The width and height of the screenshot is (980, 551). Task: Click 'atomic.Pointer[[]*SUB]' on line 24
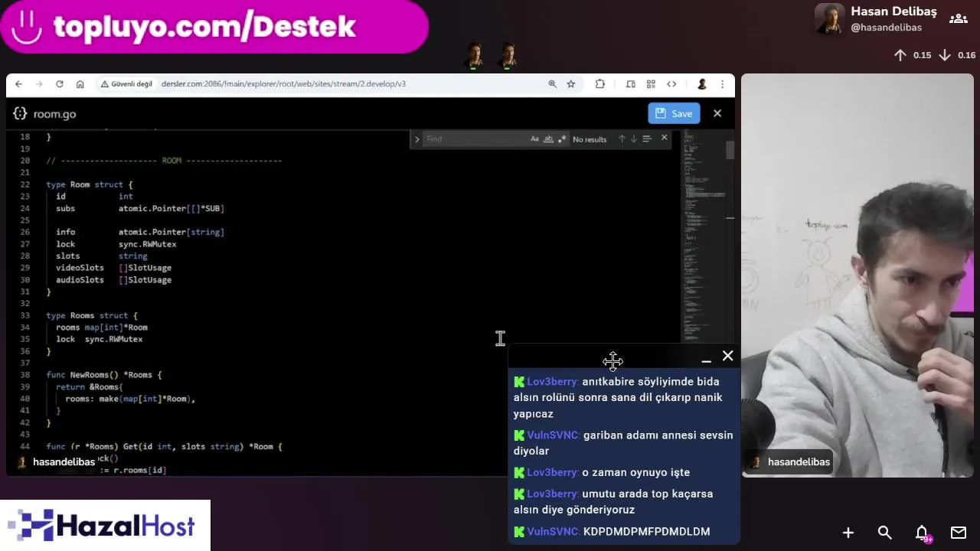pyautogui.click(x=171, y=208)
